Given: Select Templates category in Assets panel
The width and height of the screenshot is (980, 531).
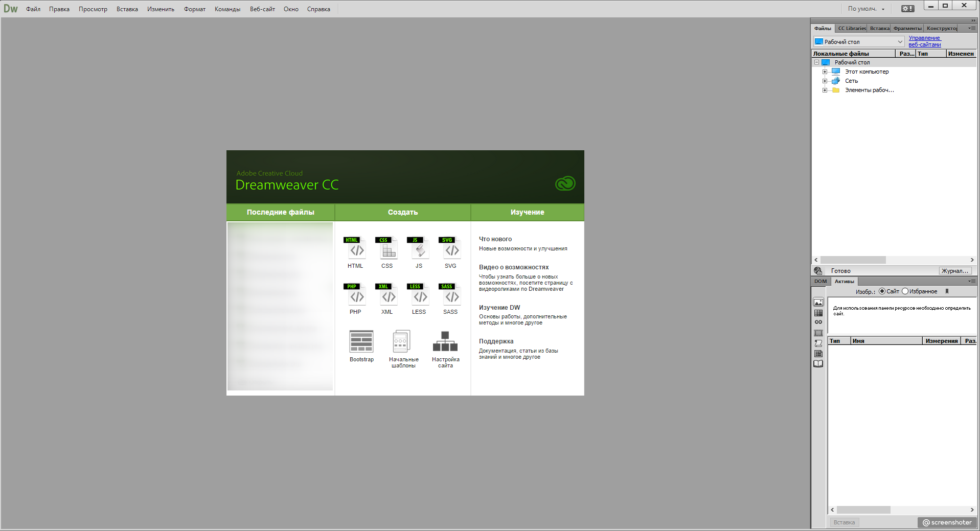Looking at the screenshot, I should [818, 354].
